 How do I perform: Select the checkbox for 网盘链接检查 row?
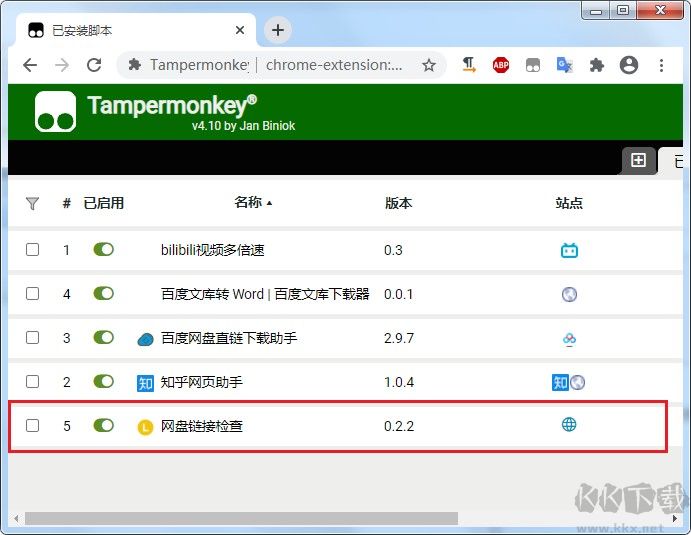click(32, 425)
